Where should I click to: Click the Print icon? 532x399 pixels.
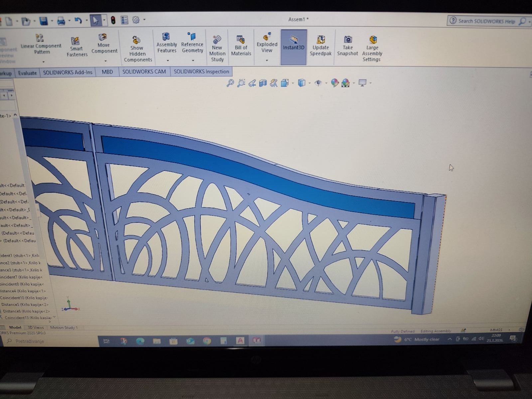pos(61,22)
